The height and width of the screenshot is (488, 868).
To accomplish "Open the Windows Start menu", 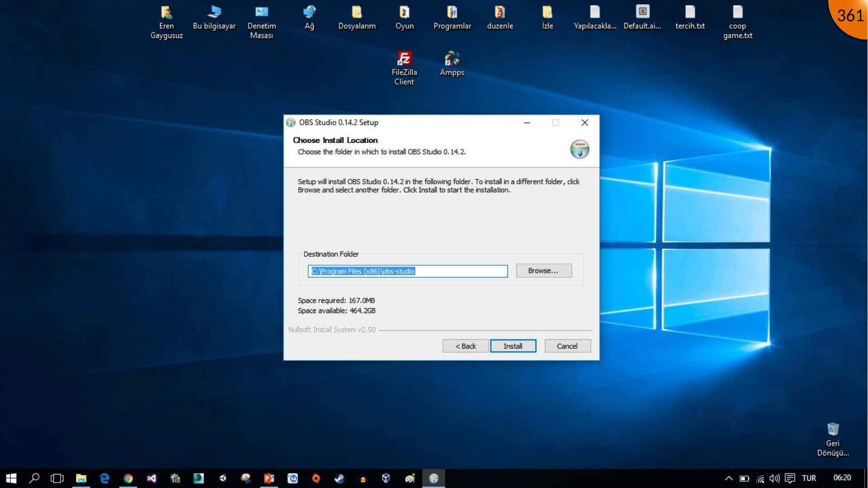I will coord(11,478).
